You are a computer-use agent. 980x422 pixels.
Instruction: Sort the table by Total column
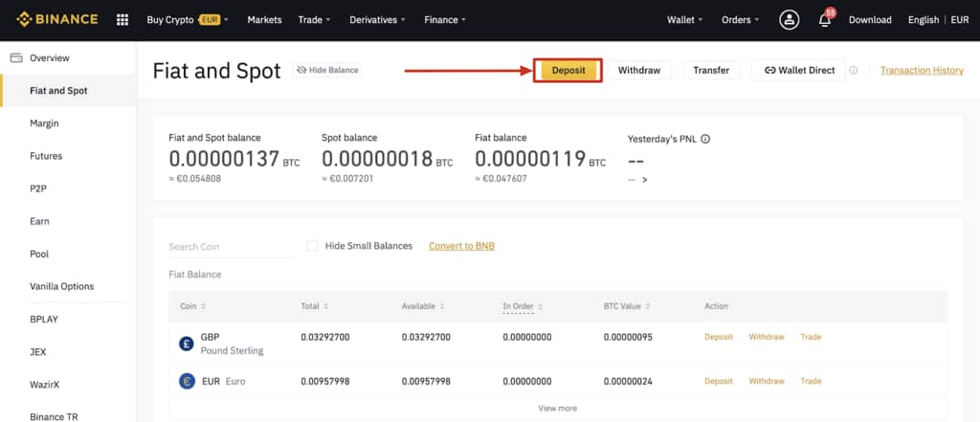coord(315,306)
